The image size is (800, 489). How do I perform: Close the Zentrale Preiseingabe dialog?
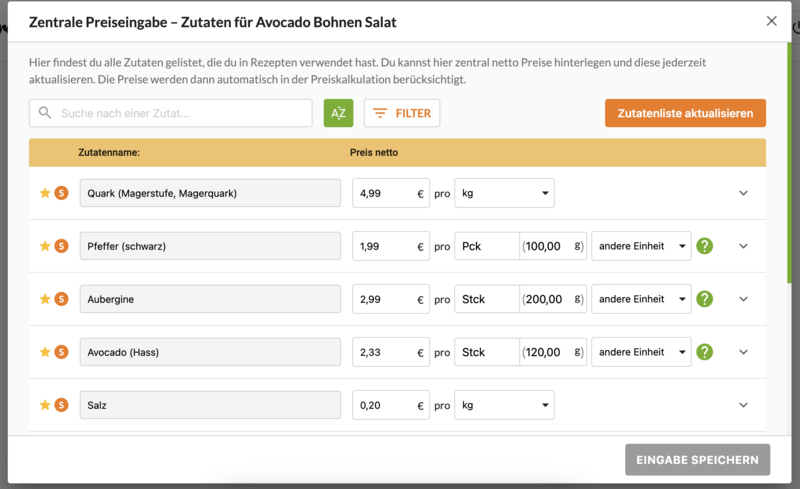point(771,21)
